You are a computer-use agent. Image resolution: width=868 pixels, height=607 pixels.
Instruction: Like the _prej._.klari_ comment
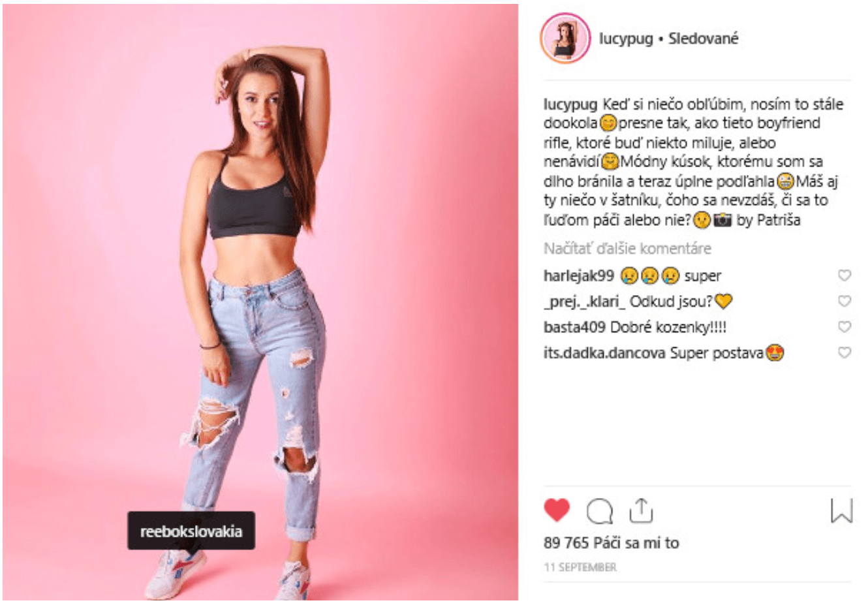pos(845,301)
